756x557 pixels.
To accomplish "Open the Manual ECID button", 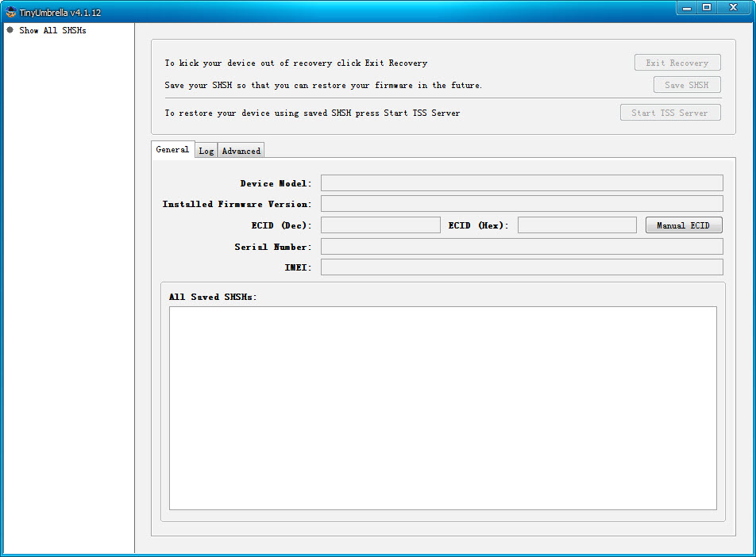I will 684,225.
